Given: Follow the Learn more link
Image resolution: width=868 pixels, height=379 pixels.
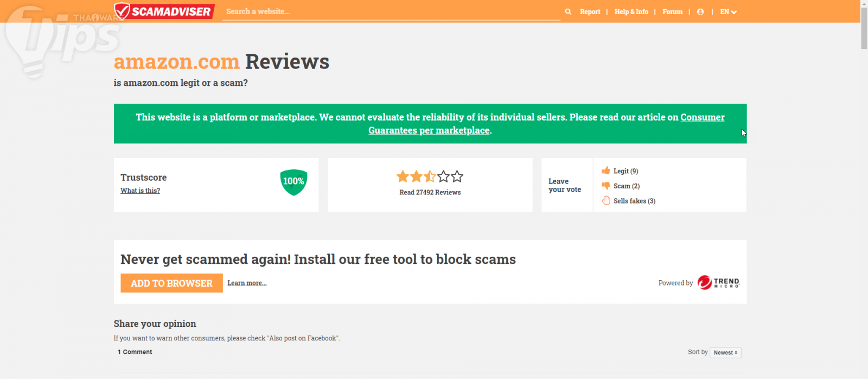Looking at the screenshot, I should (x=247, y=283).
